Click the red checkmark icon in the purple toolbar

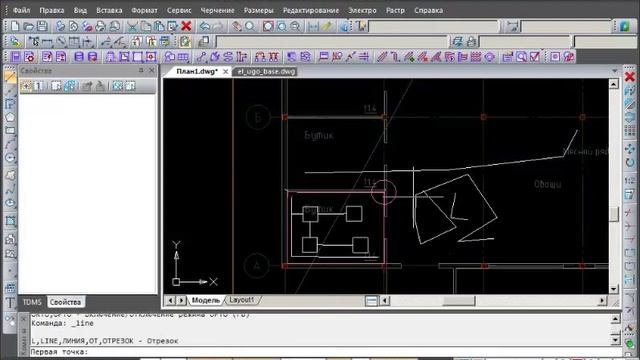(x=535, y=57)
